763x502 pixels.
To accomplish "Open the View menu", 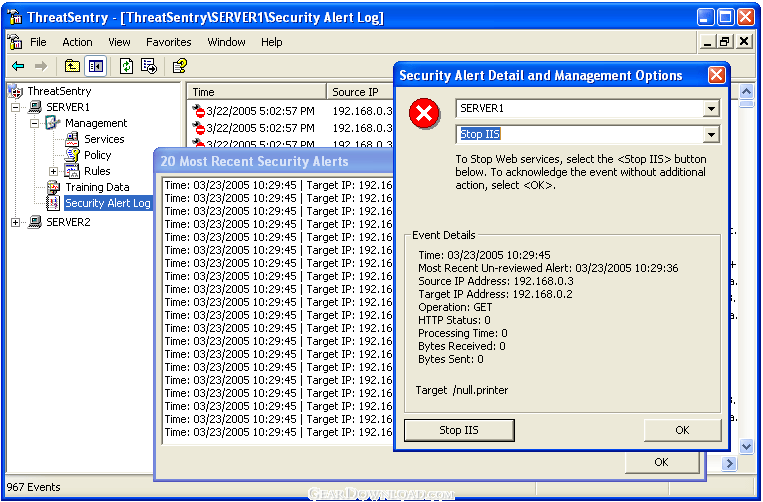I will click(119, 42).
